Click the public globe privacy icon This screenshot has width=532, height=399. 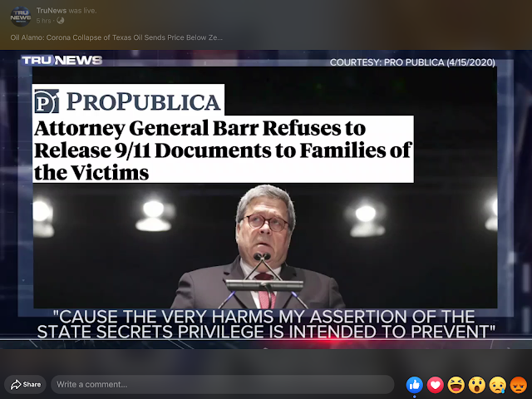point(61,21)
